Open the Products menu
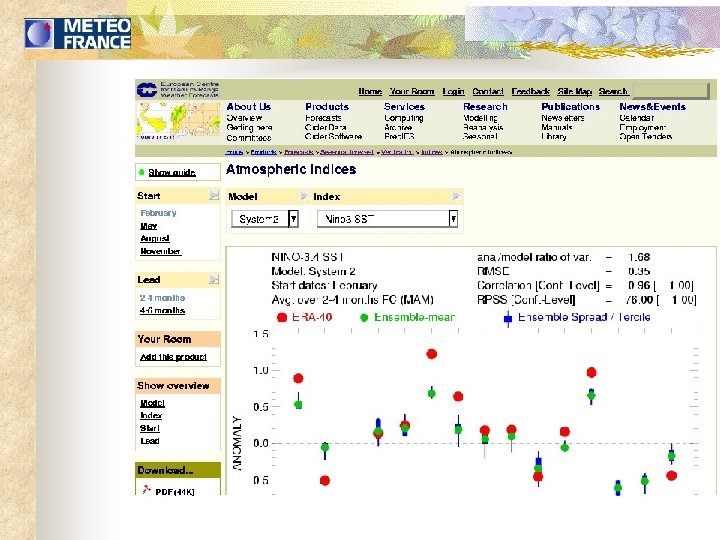Image resolution: width=720 pixels, height=540 pixels. click(x=327, y=107)
